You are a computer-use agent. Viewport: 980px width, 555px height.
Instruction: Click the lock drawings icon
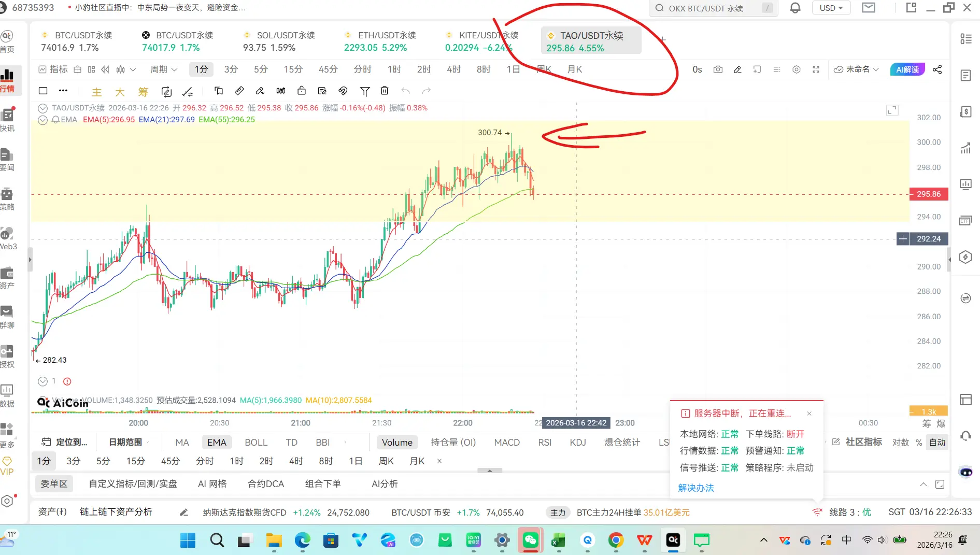coord(302,91)
